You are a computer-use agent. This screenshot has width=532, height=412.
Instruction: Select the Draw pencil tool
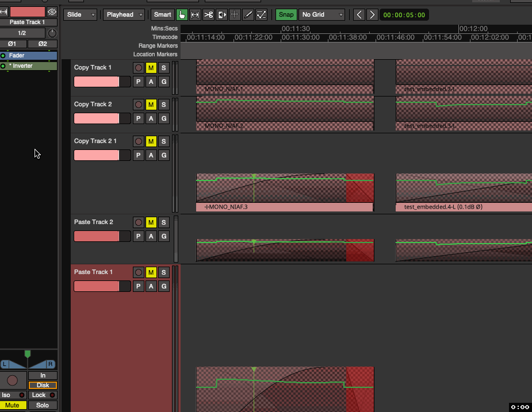(248, 14)
